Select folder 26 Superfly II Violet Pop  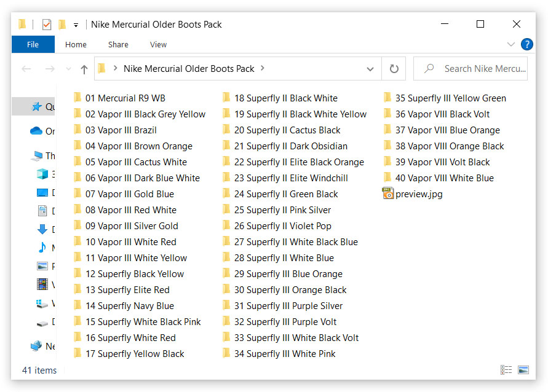point(277,226)
